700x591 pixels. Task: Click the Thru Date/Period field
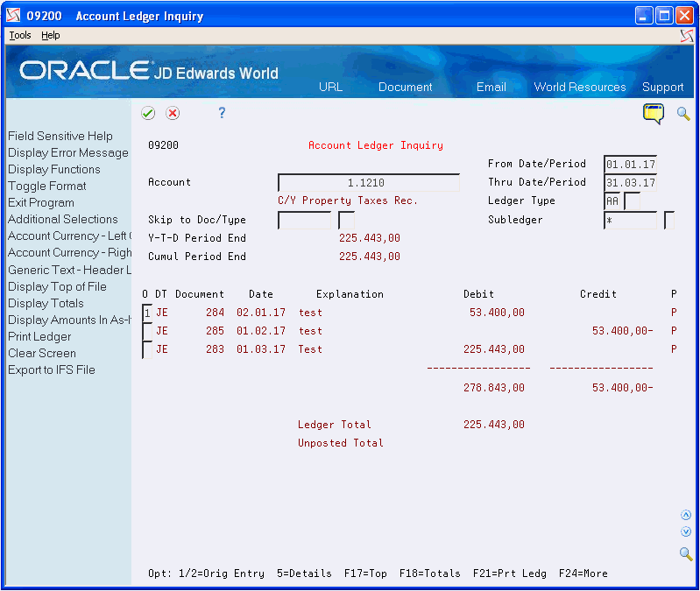click(631, 182)
